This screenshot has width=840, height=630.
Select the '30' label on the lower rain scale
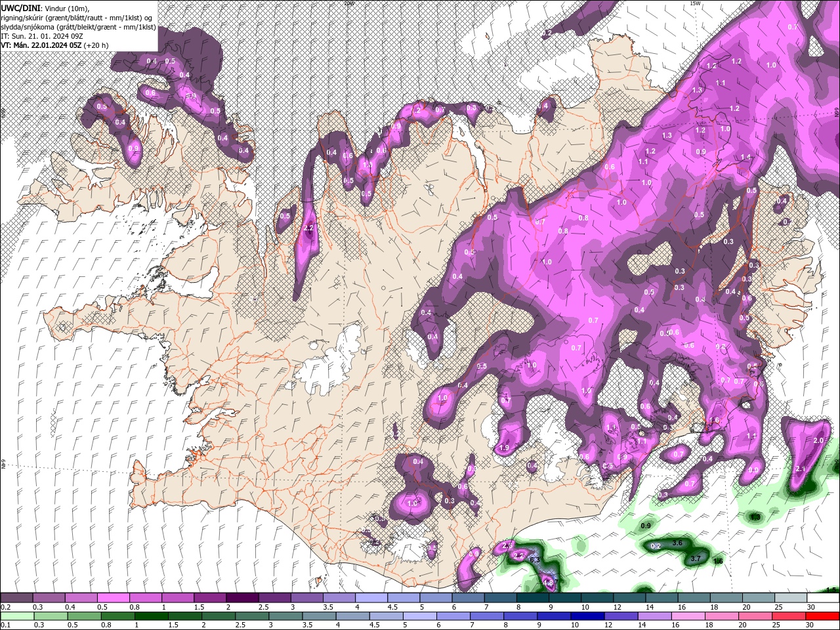810,625
